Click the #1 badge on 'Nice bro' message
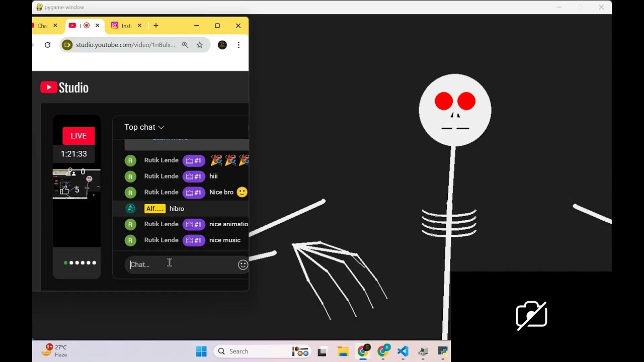This screenshot has width=644, height=362. 194,192
